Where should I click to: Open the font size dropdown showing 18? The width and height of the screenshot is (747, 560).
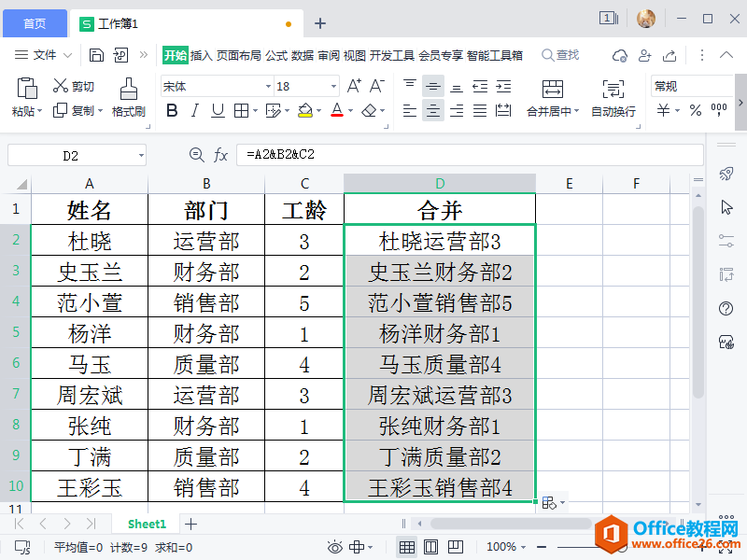pos(333,86)
